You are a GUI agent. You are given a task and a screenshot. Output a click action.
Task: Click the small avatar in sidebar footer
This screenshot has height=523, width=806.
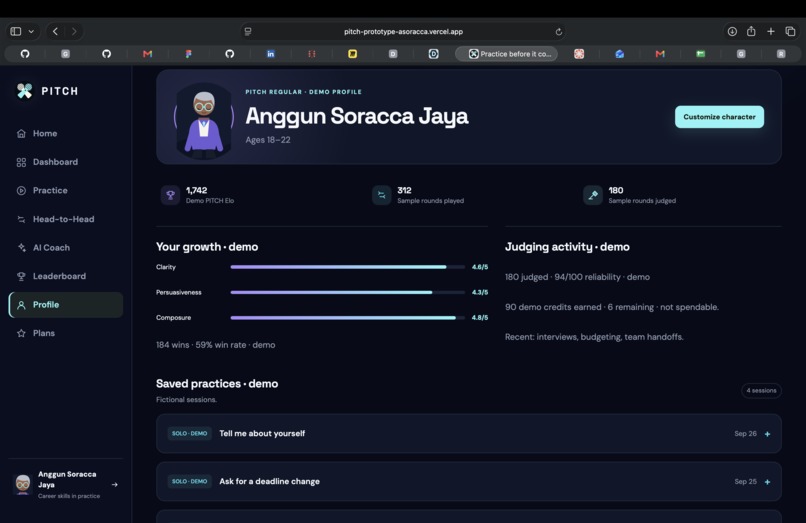23,484
